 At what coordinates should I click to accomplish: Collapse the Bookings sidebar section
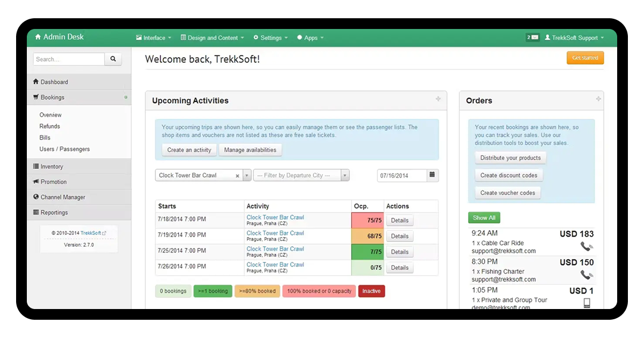click(x=79, y=97)
